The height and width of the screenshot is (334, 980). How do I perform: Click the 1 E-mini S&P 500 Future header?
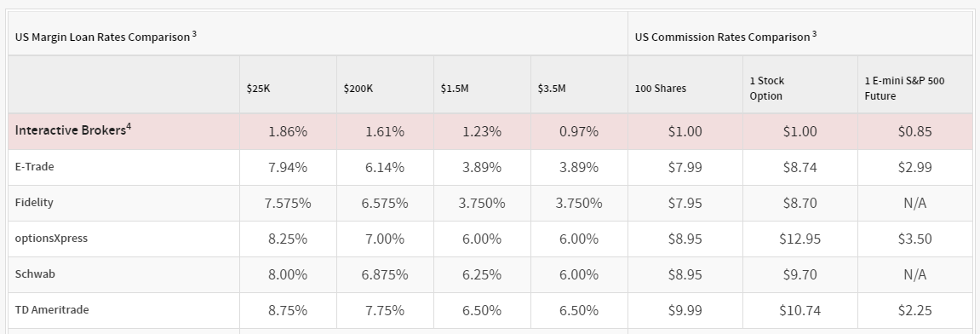click(904, 89)
